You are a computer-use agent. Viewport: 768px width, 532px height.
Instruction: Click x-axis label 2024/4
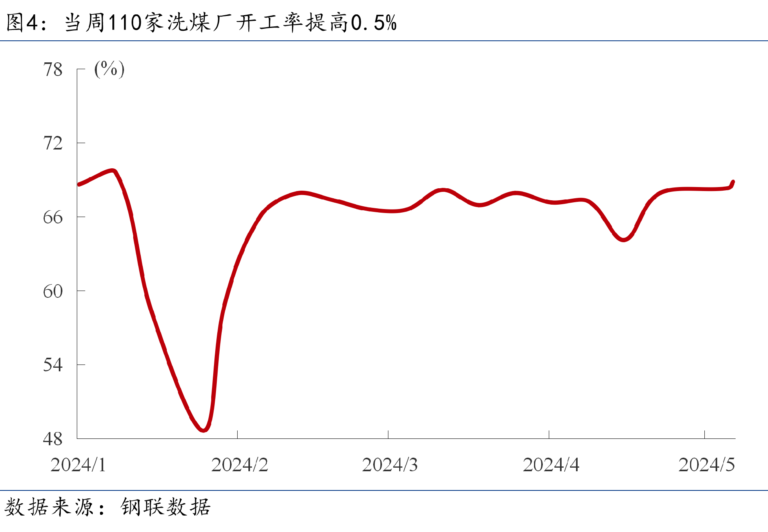tap(551, 464)
